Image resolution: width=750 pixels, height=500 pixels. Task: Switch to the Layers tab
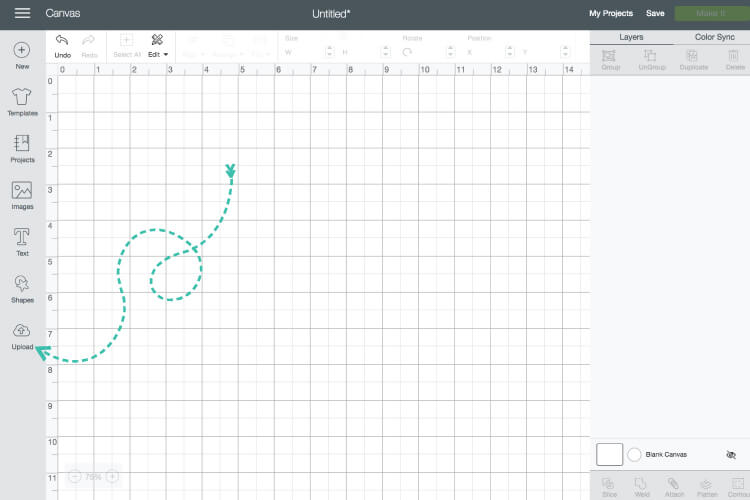pos(631,37)
